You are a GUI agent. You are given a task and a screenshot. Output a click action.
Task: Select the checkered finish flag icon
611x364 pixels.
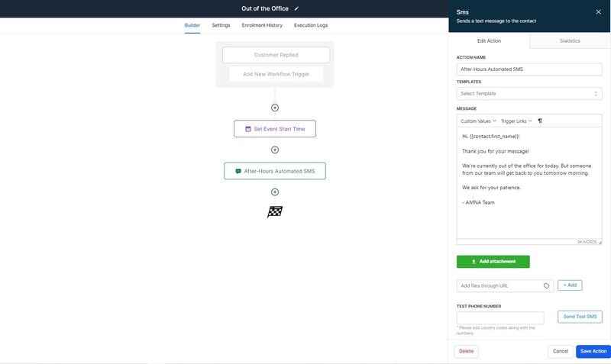click(275, 212)
